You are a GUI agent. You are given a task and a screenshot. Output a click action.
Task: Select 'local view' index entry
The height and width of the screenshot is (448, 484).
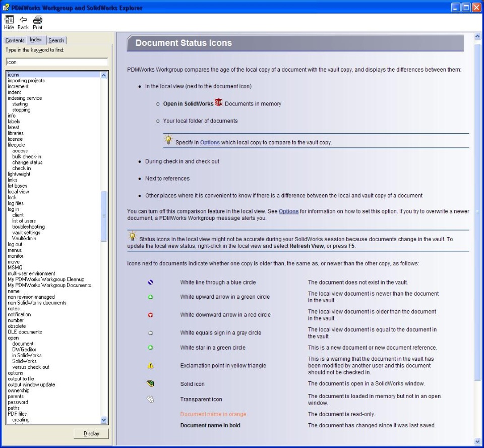tap(18, 192)
